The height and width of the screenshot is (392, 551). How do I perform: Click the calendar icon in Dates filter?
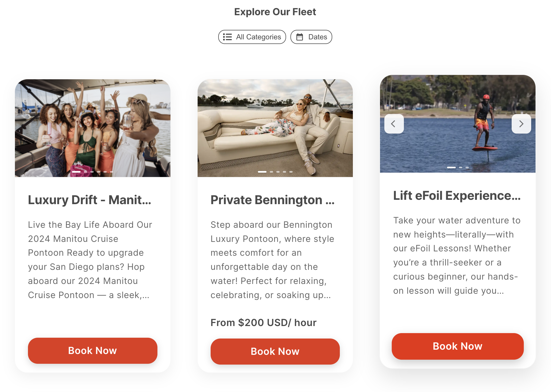click(x=299, y=37)
